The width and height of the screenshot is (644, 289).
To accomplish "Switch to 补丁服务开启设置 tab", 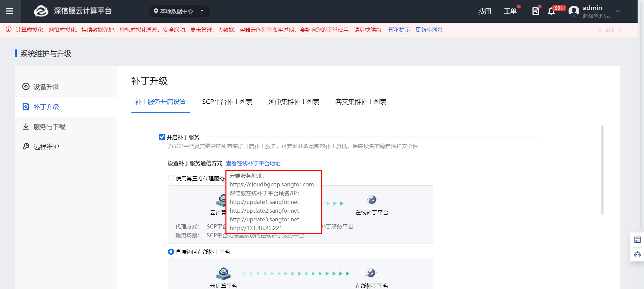I will coord(160,102).
